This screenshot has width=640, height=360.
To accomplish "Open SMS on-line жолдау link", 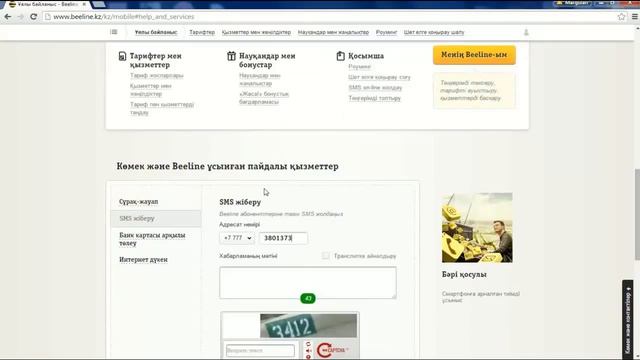I will coord(375,88).
